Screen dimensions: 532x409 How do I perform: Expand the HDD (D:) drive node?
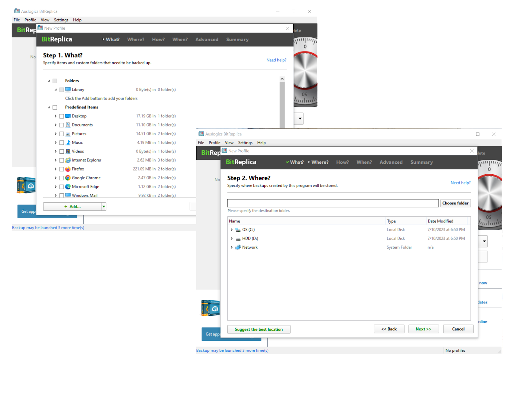[x=232, y=239]
